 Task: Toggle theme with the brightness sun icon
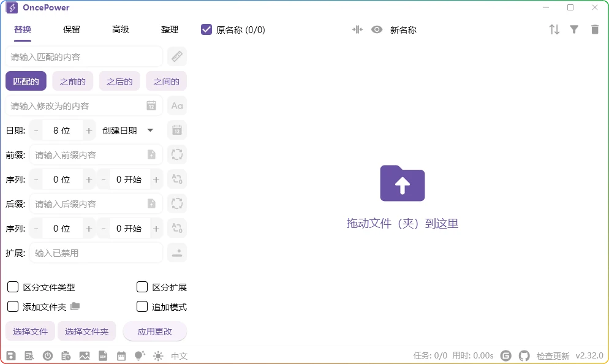click(157, 355)
